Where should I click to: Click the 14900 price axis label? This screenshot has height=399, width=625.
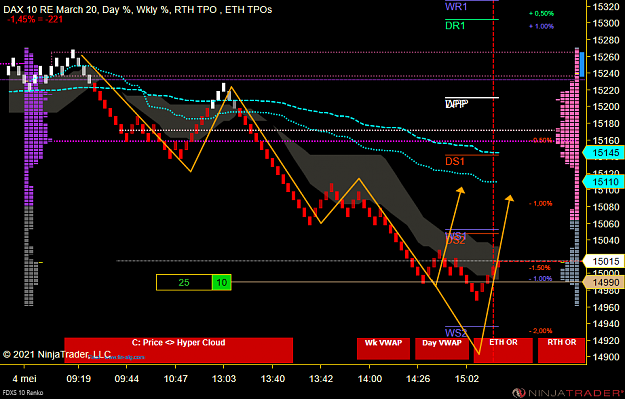coord(606,357)
